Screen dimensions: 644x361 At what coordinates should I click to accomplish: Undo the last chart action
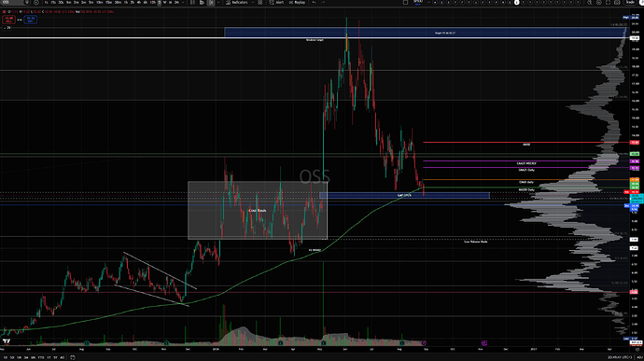pos(314,3)
